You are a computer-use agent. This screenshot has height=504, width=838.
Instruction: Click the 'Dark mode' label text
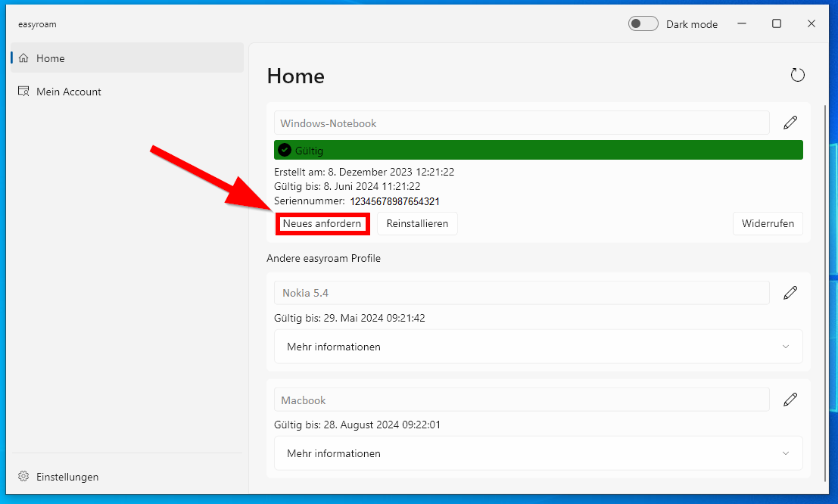click(692, 24)
